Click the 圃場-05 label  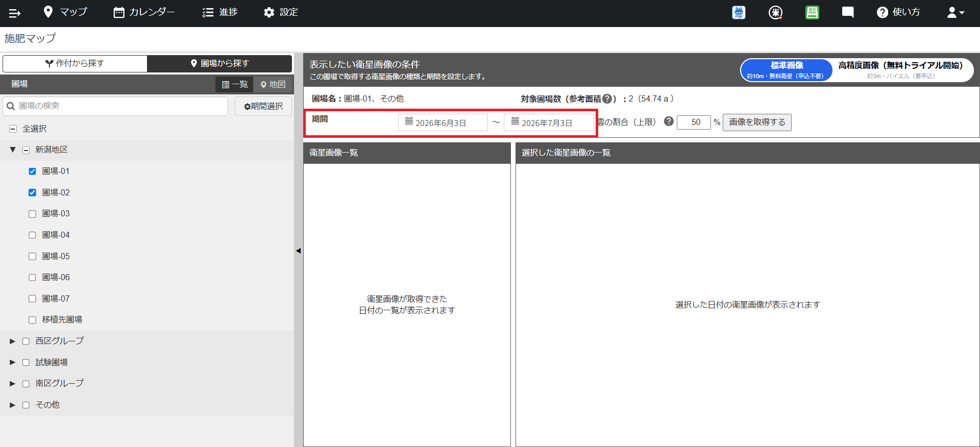click(x=56, y=257)
